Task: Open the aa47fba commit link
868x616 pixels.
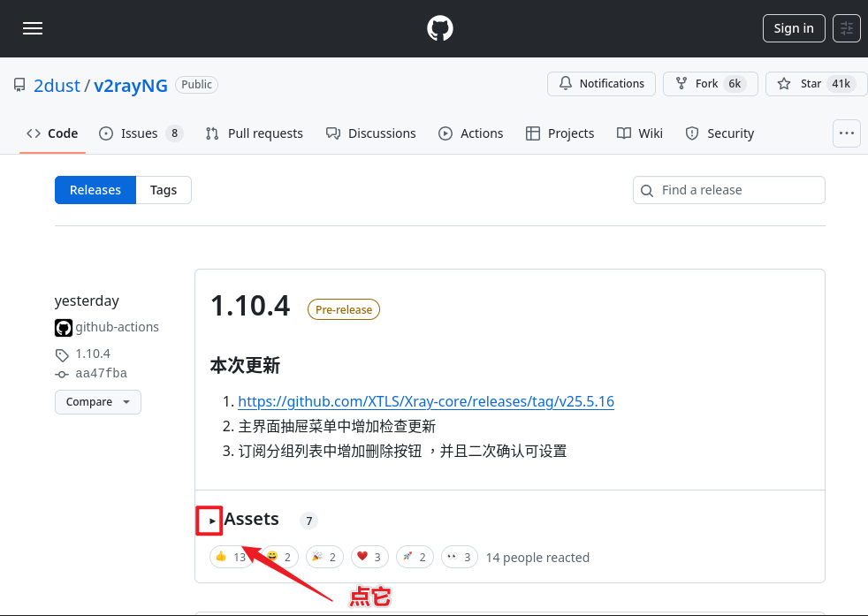Action: coord(101,374)
